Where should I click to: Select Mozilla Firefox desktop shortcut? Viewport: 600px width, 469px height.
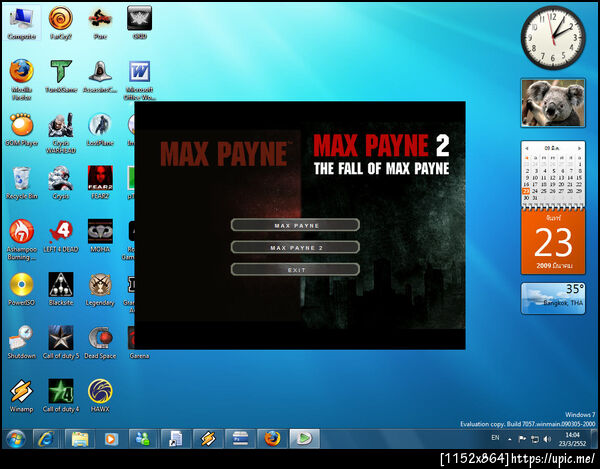[x=22, y=80]
